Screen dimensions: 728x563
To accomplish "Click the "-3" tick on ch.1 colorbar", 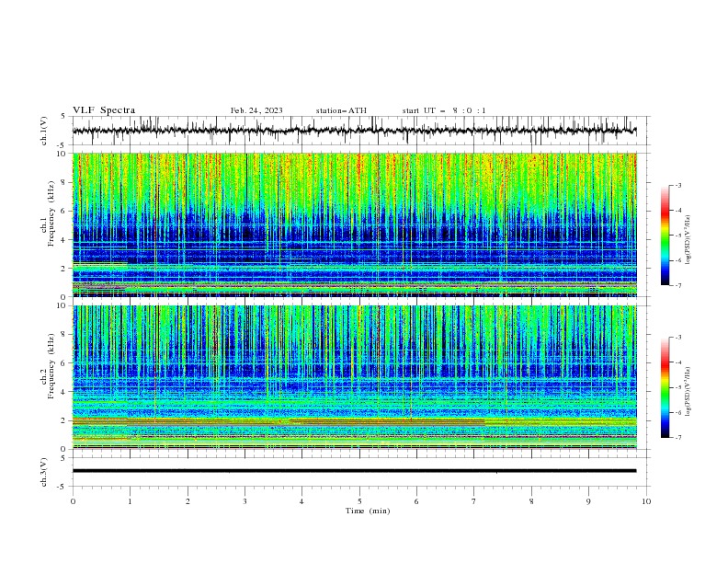I will click(677, 185).
